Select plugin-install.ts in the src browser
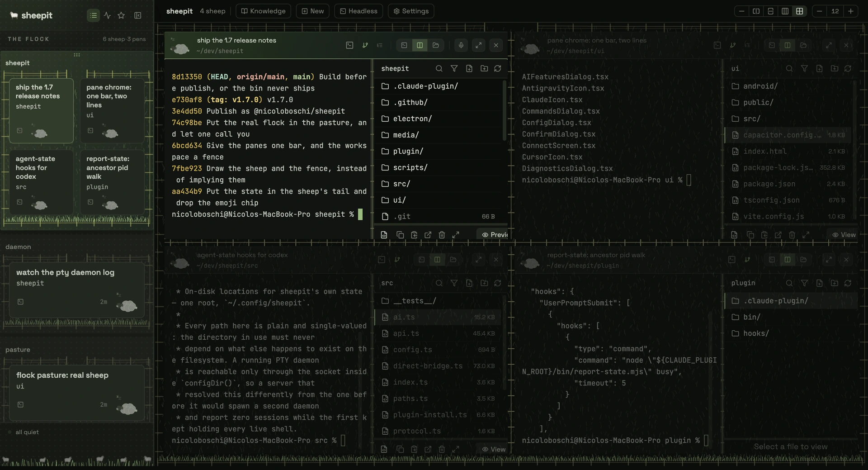This screenshot has height=470, width=868. pos(438,415)
